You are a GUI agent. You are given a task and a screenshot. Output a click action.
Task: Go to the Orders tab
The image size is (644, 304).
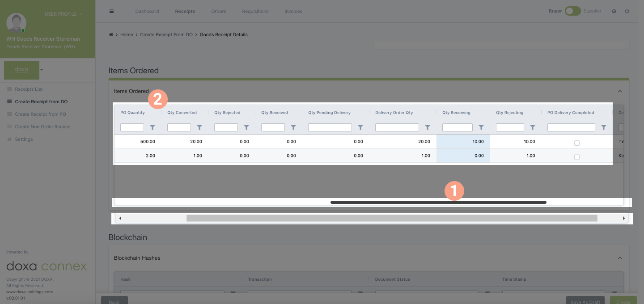tap(219, 11)
